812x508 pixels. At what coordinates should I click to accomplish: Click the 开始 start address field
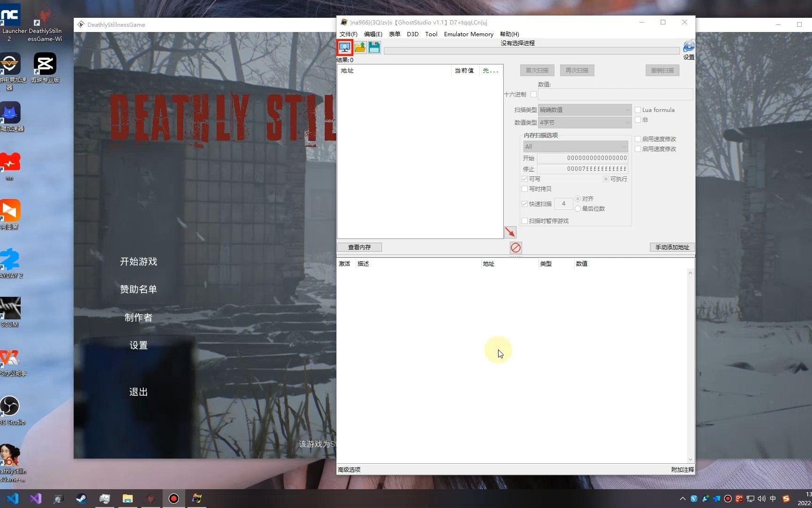(583, 158)
